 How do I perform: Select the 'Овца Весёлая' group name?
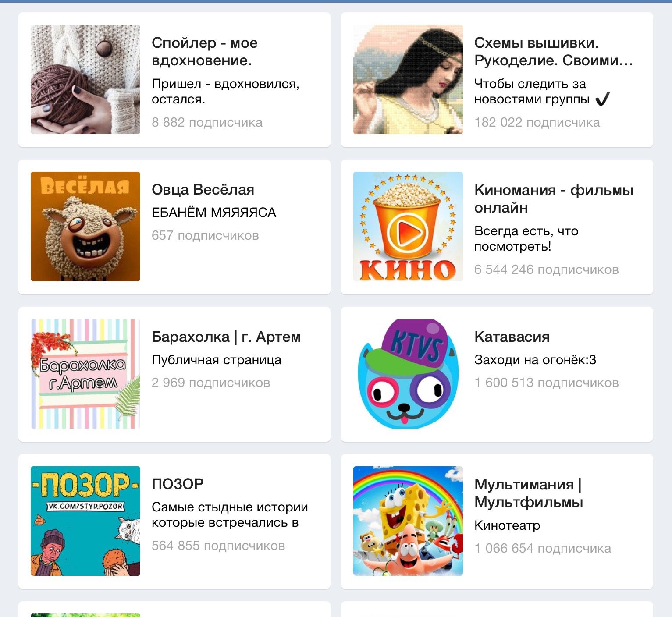(203, 190)
